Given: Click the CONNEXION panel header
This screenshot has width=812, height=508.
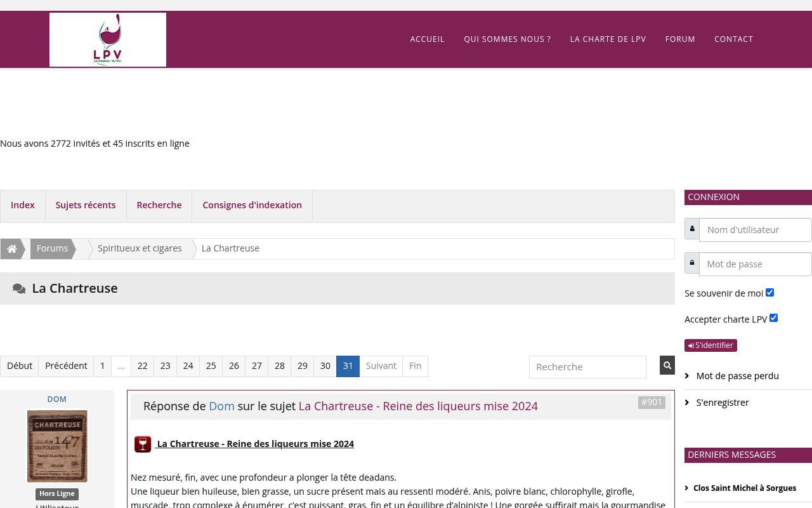Looking at the screenshot, I should point(748,197).
